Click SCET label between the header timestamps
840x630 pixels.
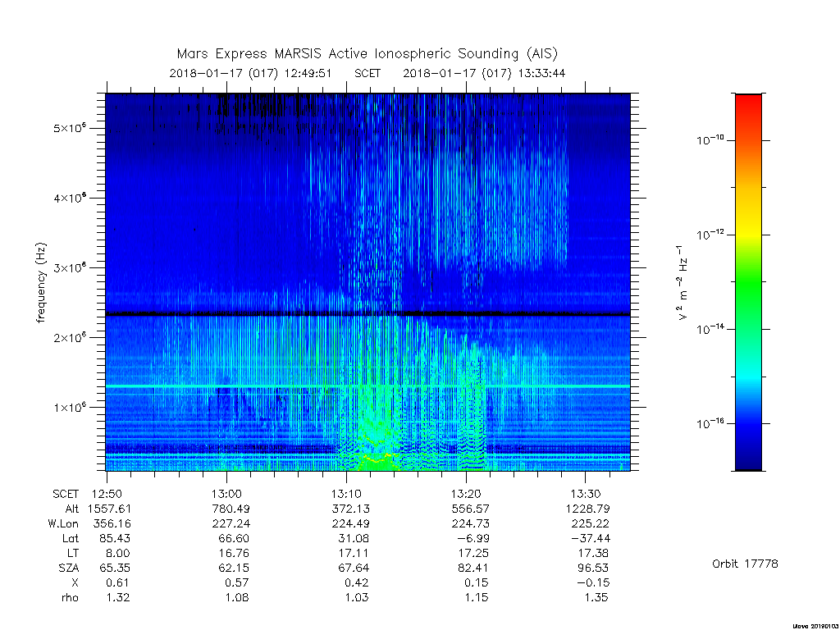click(367, 73)
